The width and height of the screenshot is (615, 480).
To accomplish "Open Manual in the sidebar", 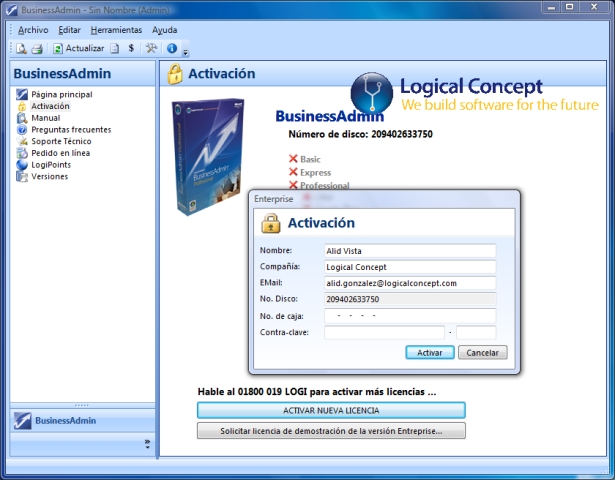I will click(x=45, y=118).
